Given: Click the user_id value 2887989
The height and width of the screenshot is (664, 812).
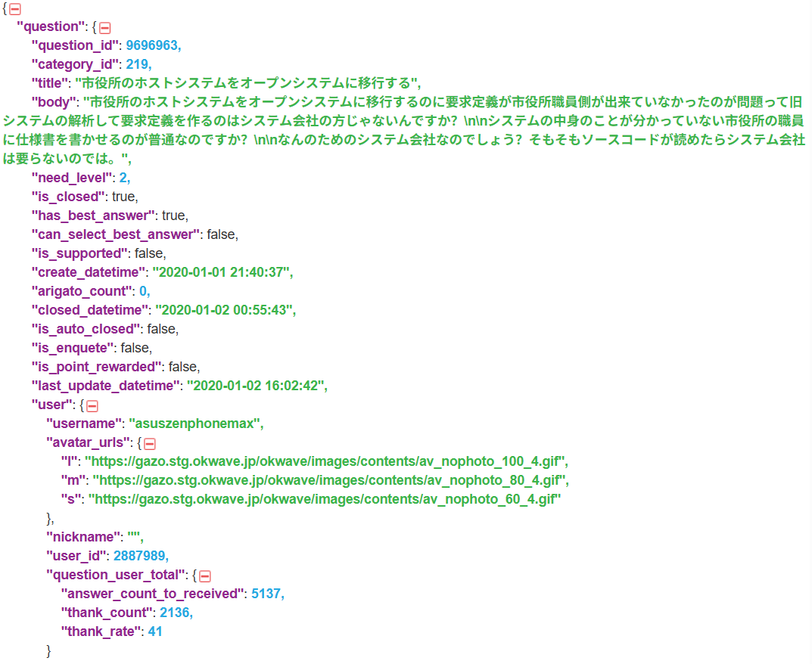Looking at the screenshot, I should (140, 556).
